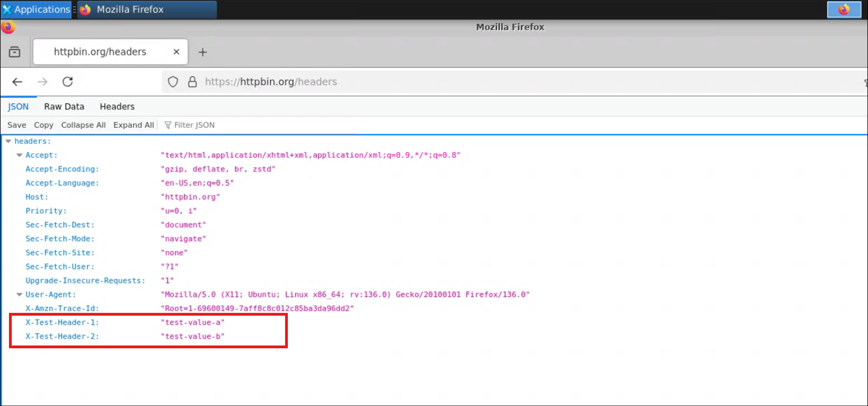Switch to the Headers tab
868x406 pixels.
117,107
